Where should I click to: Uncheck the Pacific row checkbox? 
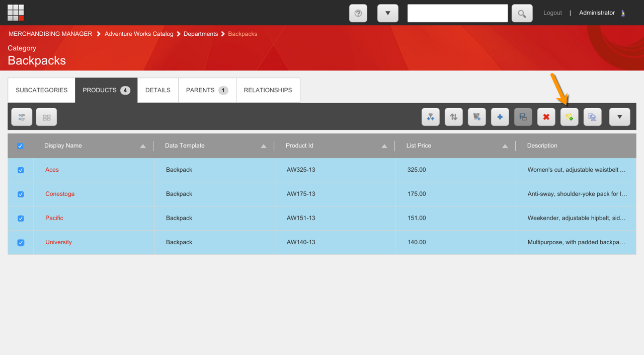[21, 219]
